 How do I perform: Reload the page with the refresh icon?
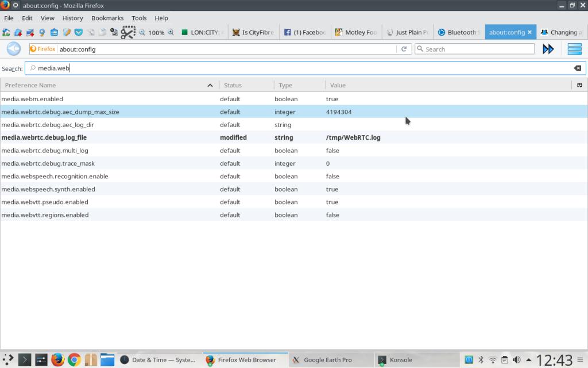click(x=404, y=49)
